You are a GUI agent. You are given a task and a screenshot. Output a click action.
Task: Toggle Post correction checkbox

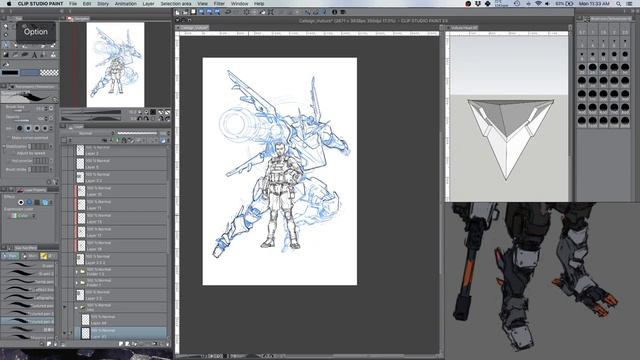pyautogui.click(x=9, y=161)
